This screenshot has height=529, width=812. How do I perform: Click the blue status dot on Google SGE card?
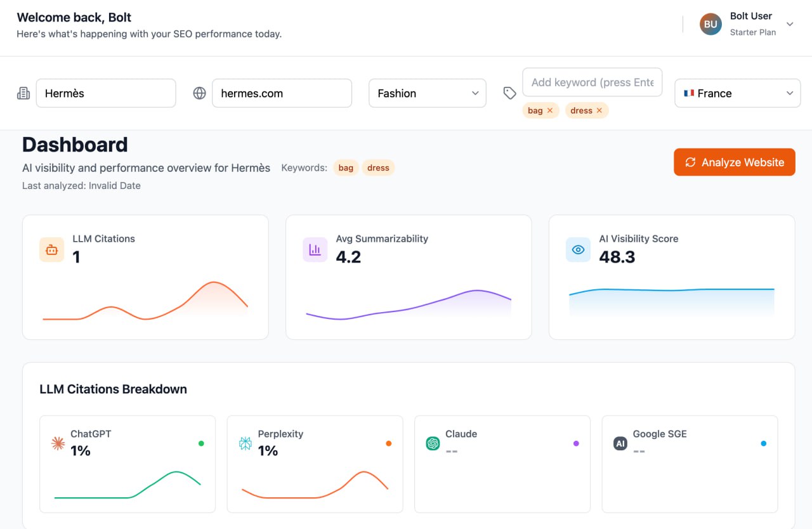click(764, 443)
